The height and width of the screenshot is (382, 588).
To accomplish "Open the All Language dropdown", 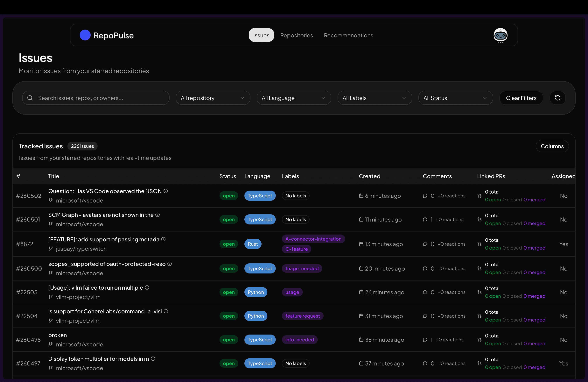I will point(294,98).
